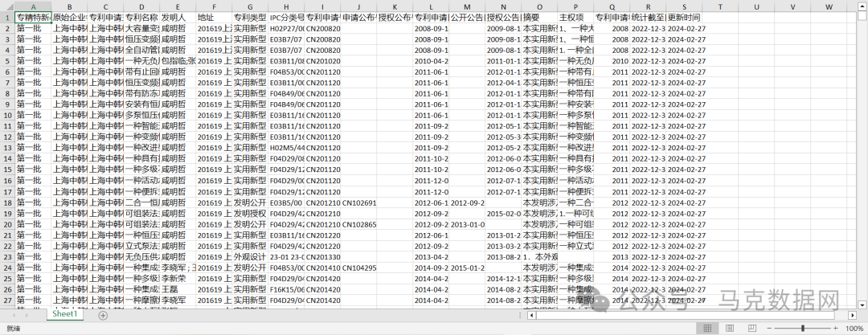Select cell CN102865 in row 20

(x=358, y=224)
